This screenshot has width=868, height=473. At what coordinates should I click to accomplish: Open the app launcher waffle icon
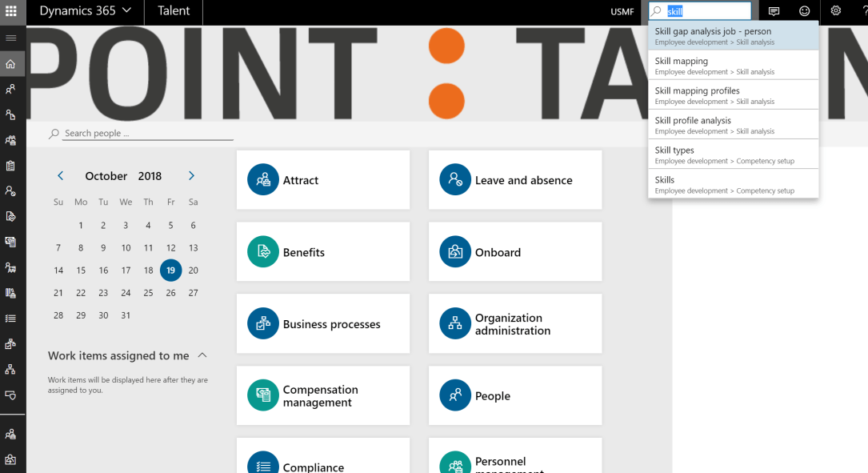(x=11, y=11)
